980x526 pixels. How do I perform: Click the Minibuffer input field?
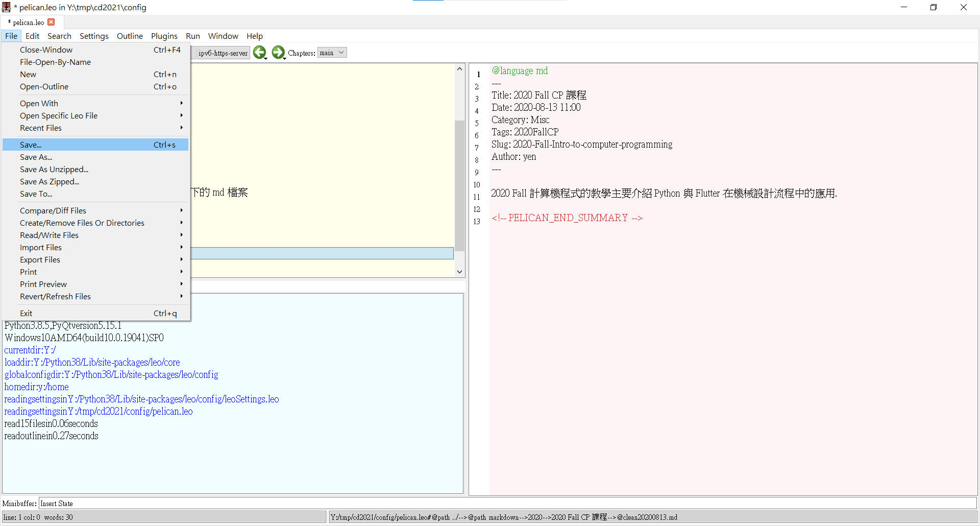(507, 503)
